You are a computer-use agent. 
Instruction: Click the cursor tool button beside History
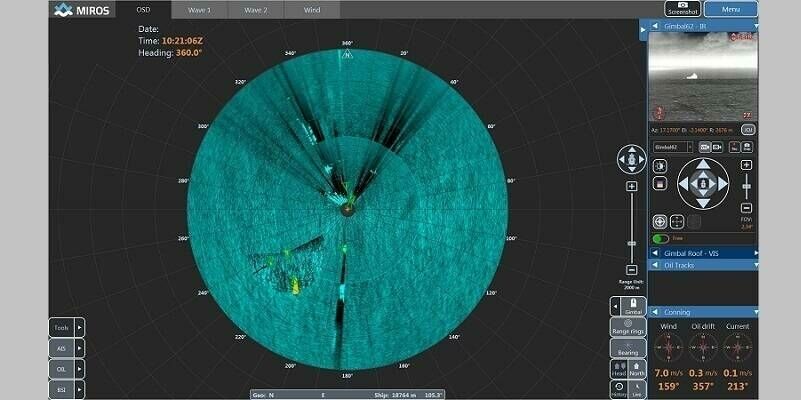pyautogui.click(x=637, y=389)
